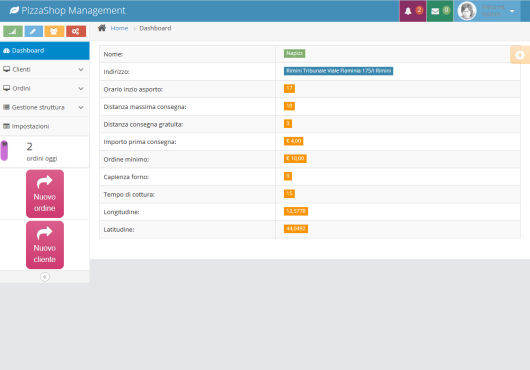Open the envelope messages icon

pyautogui.click(x=435, y=11)
